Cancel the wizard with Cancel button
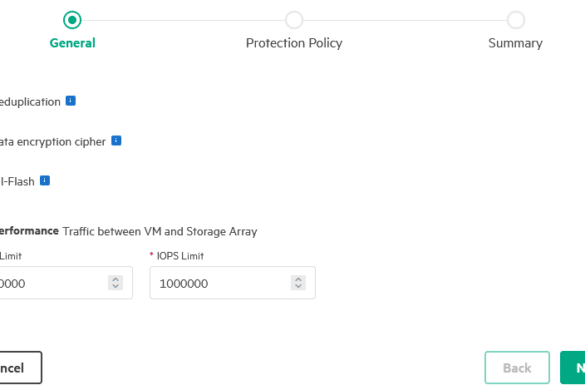Screen dimensions: 585x390 [x=21, y=368]
